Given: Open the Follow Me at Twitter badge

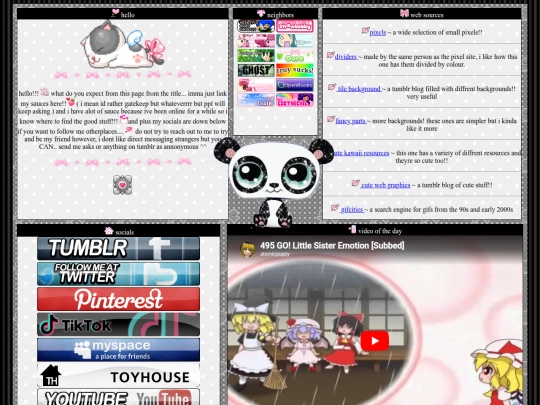Looking at the screenshot, I should (118, 274).
